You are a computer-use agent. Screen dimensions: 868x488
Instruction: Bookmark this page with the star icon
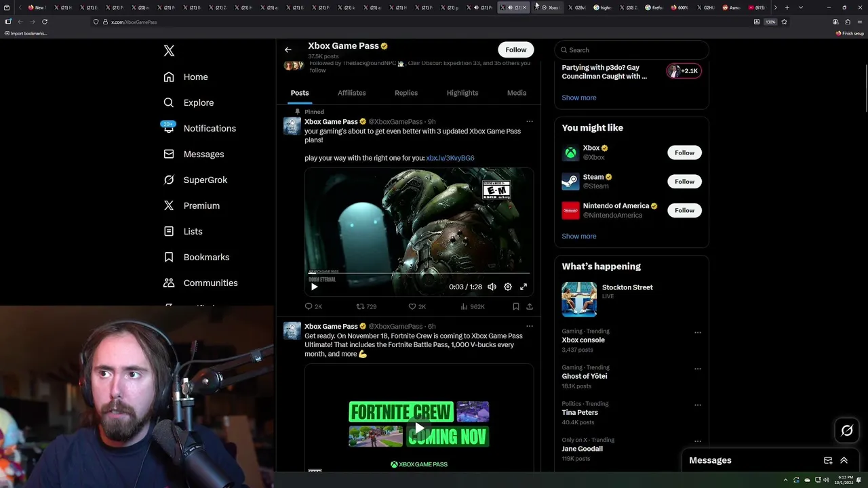pyautogui.click(x=785, y=22)
